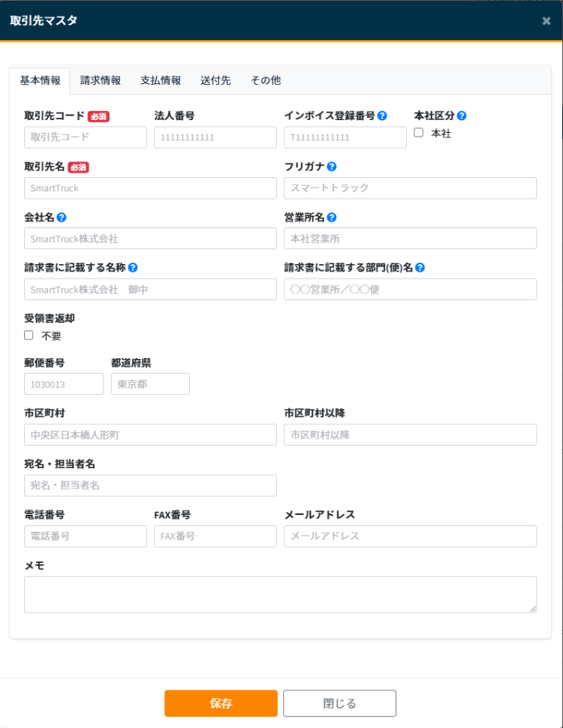Click help icon beside 本社区分 label
Screen dimensions: 563x728
point(462,116)
